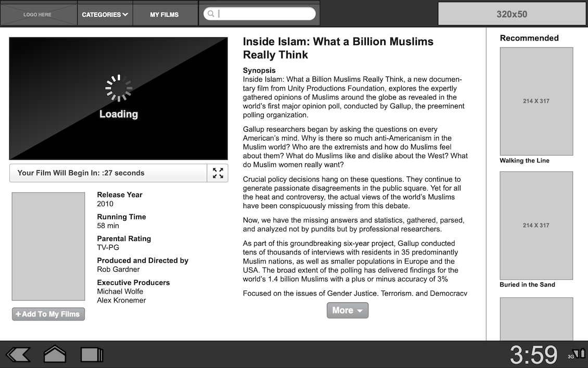Click the search magnifier icon

tap(211, 14)
